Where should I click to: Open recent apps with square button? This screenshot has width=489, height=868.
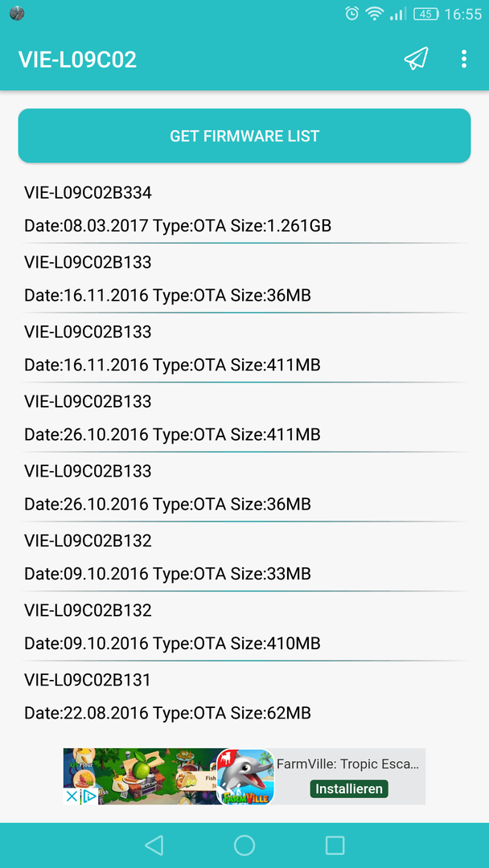(335, 845)
